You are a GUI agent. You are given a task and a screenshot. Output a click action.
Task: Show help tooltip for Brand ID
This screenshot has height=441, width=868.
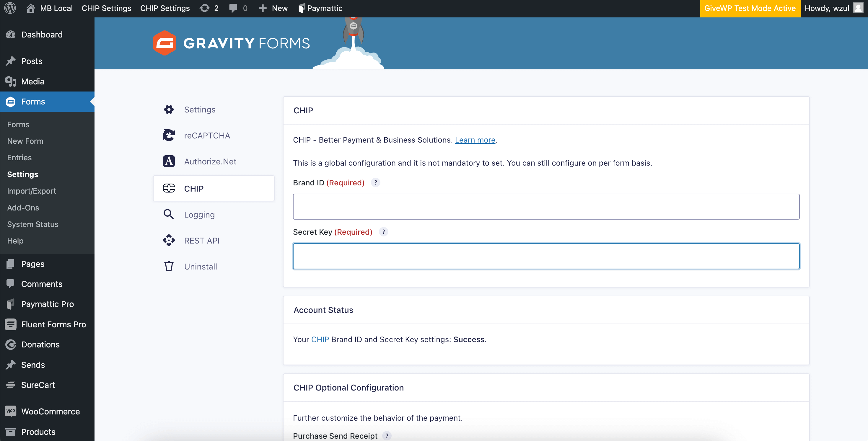[x=375, y=183]
